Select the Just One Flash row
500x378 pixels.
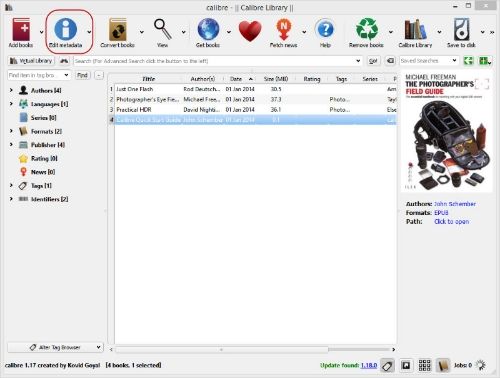(255, 89)
